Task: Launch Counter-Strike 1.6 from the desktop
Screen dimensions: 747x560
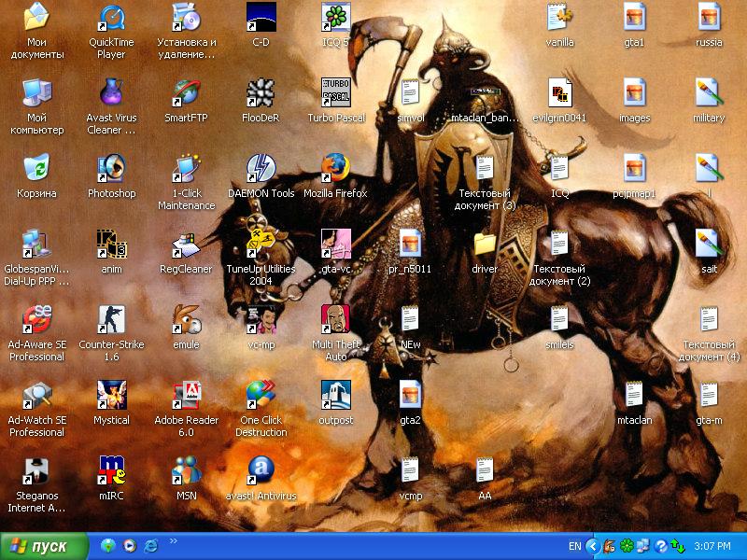Action: tap(111, 320)
